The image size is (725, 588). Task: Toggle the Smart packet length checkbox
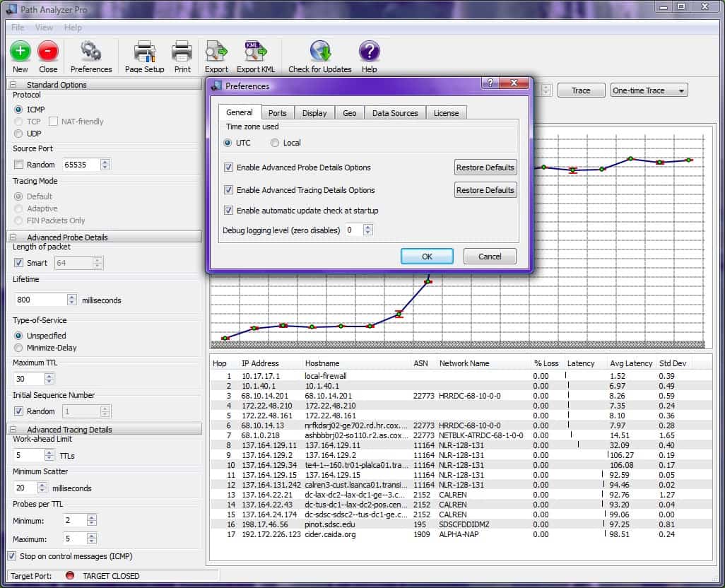point(18,263)
